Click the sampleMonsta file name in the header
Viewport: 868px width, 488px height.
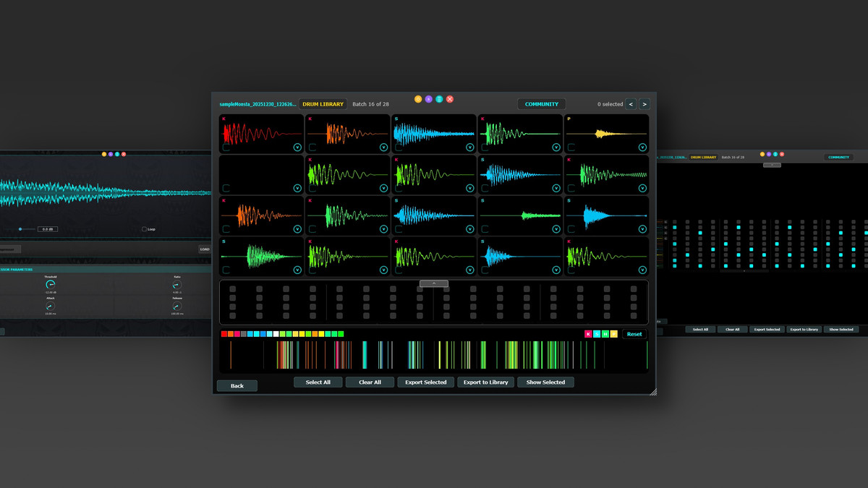click(258, 104)
